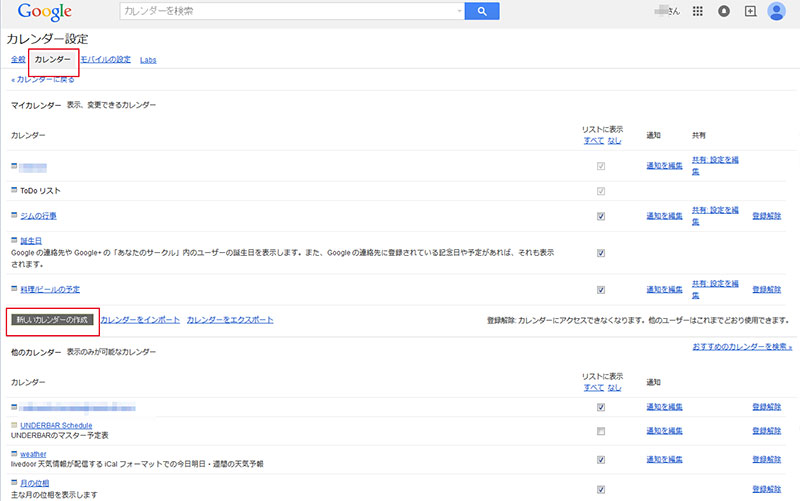Click the Google logo

point(44,12)
